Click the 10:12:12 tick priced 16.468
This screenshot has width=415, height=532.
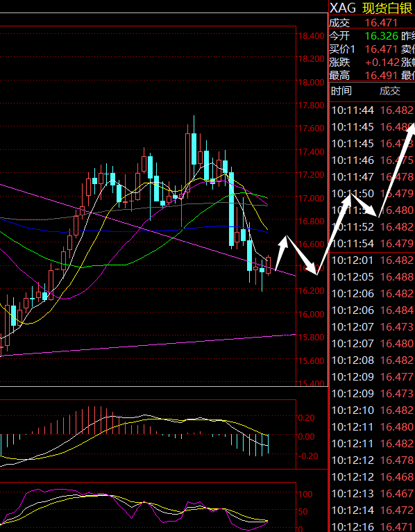click(x=372, y=476)
